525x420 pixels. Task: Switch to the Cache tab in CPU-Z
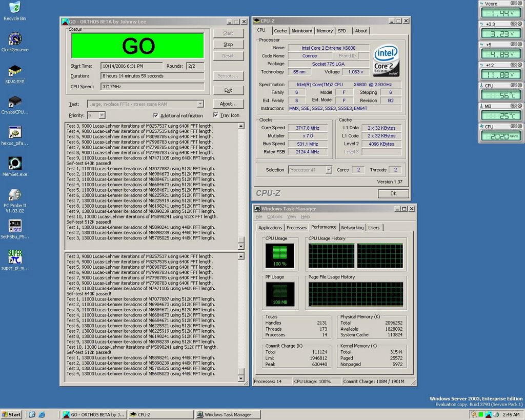(280, 31)
